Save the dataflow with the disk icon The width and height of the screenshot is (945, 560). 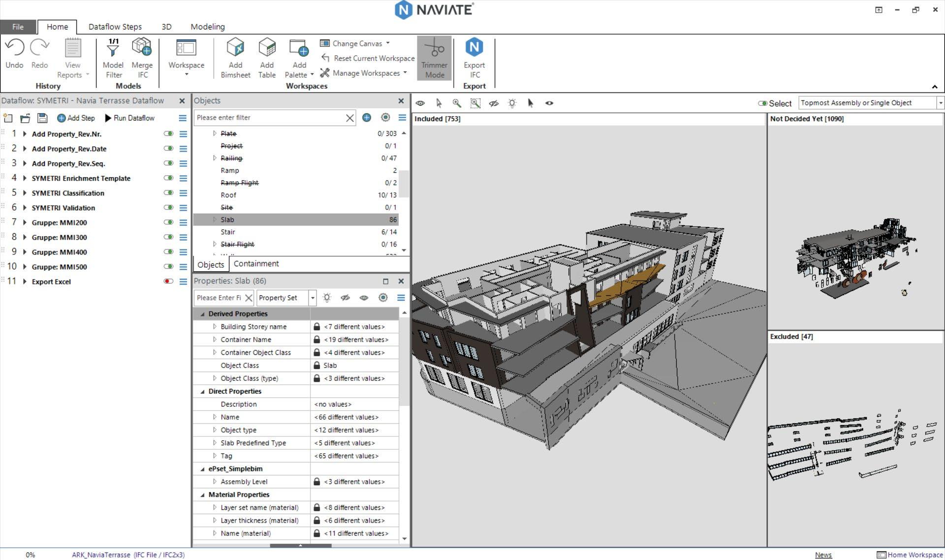[x=42, y=118]
